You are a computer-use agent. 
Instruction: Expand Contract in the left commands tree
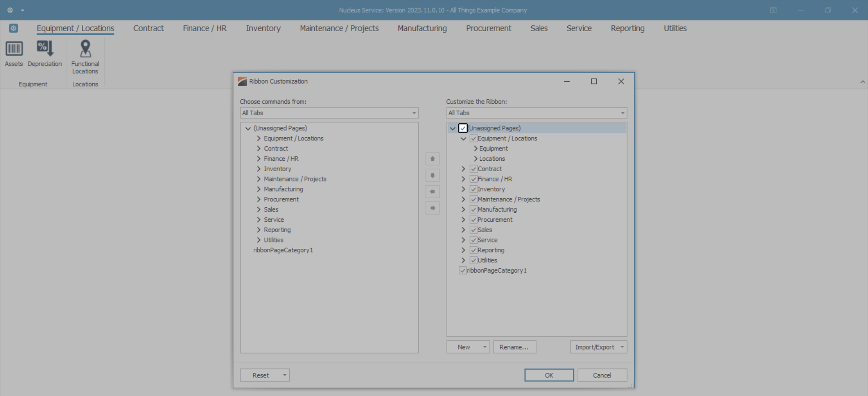click(259, 149)
